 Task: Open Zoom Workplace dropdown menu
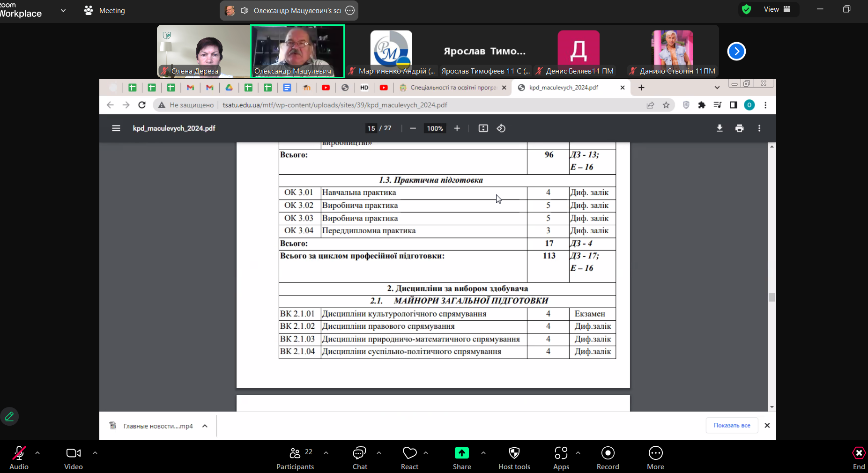[63, 10]
